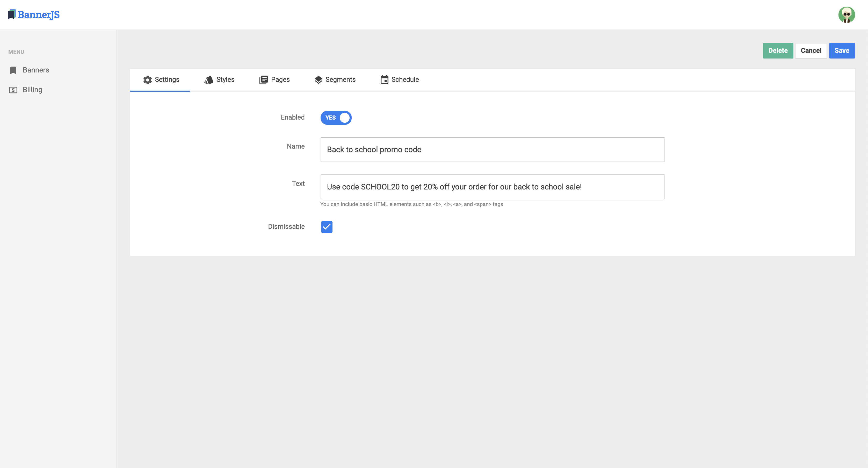The width and height of the screenshot is (868, 468).
Task: Click the Segments layers icon
Action: pos(318,80)
